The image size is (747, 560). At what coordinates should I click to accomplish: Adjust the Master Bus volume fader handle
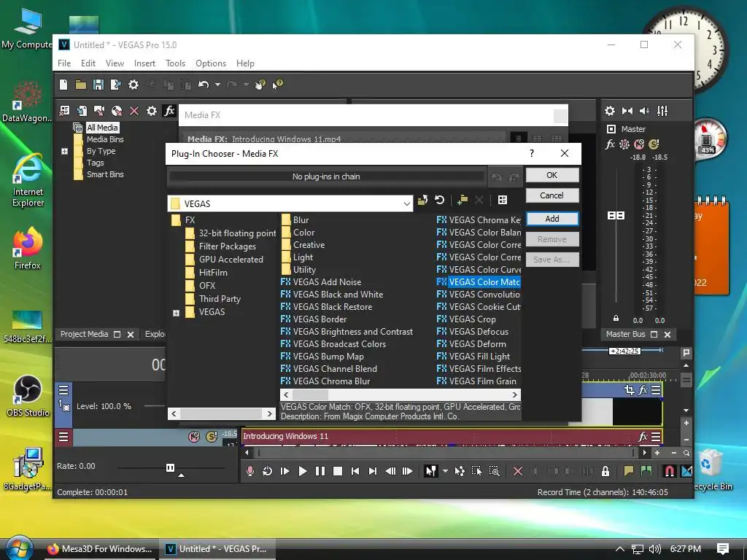[616, 216]
